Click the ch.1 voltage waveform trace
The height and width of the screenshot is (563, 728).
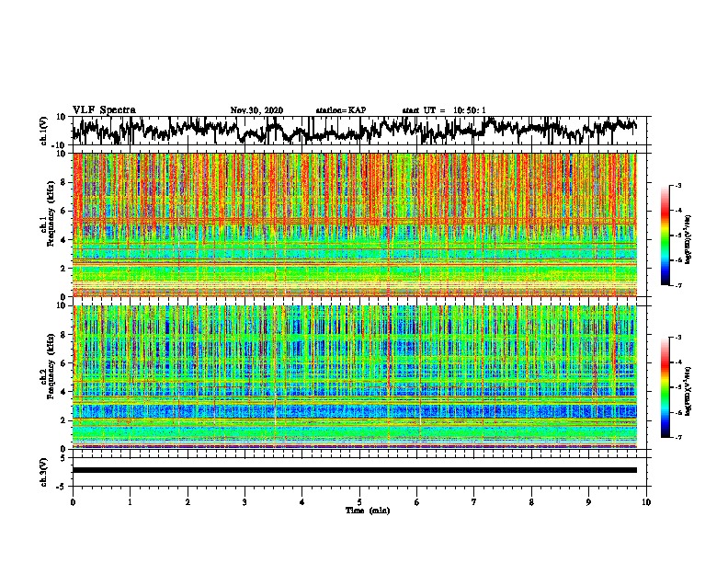coord(354,130)
